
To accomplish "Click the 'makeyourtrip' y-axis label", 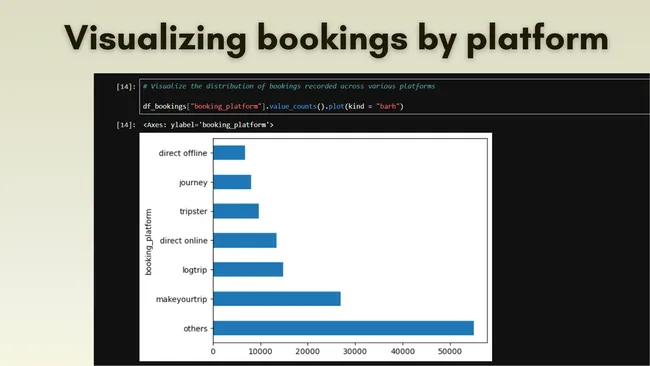I will click(x=182, y=299).
